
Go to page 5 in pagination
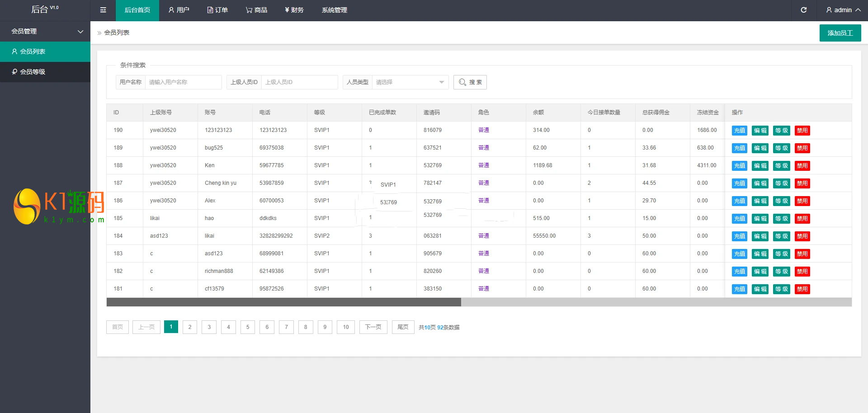tap(248, 327)
